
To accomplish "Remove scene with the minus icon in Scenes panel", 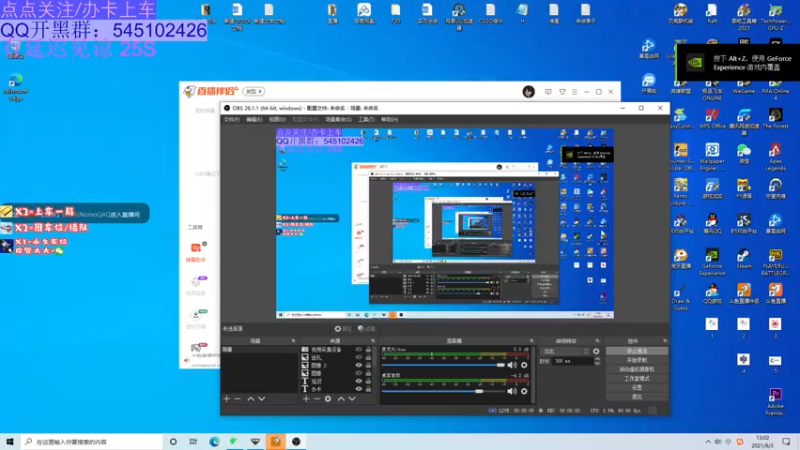I will click(238, 399).
